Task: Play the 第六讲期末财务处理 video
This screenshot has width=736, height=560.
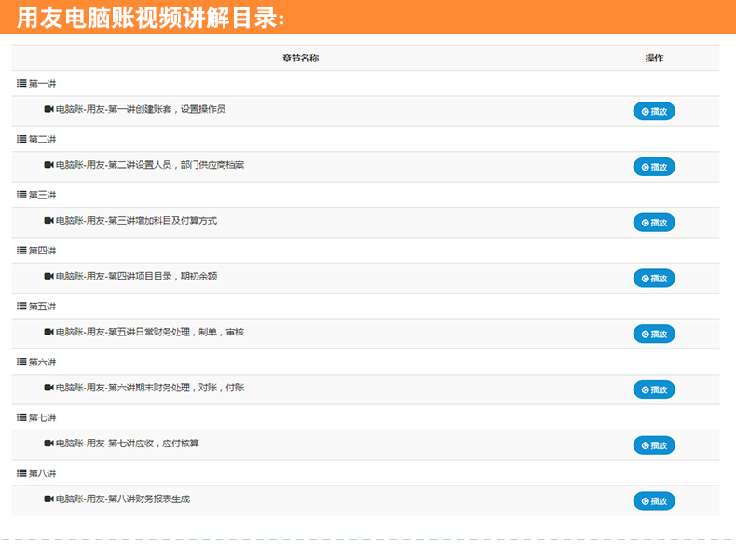Action: [x=654, y=389]
